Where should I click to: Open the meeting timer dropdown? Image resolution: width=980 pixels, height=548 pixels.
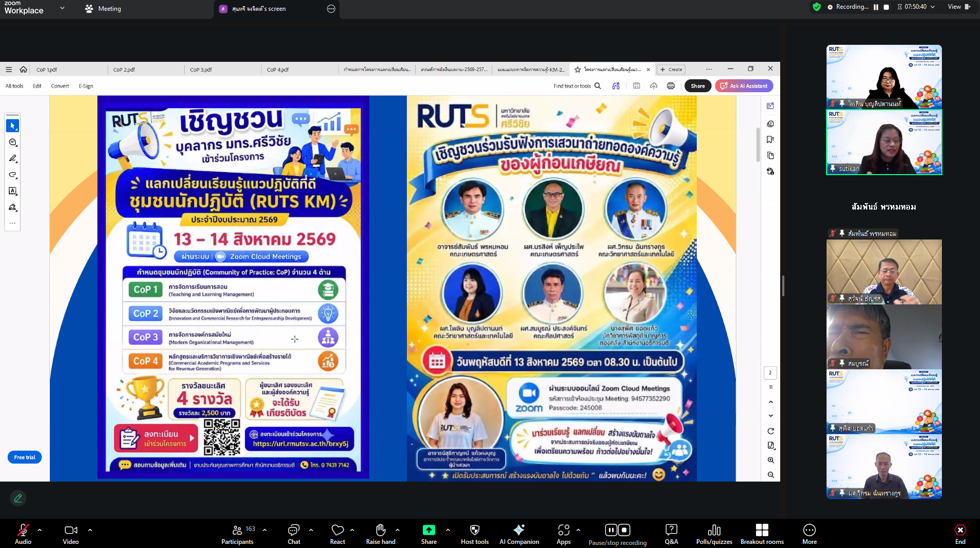tap(916, 7)
